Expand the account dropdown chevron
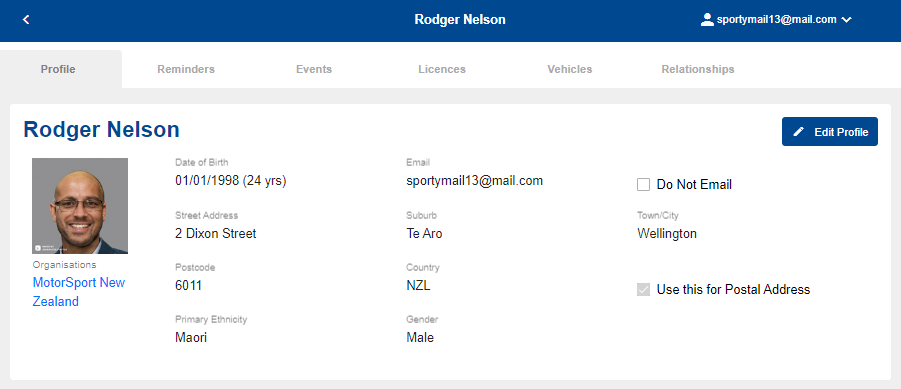 click(846, 20)
